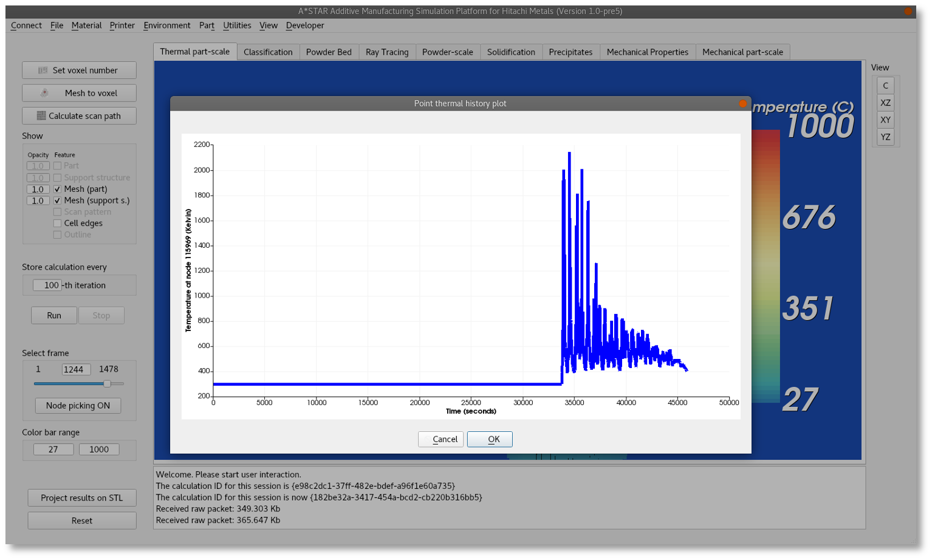Viewport: 932px width, 560px height.
Task: Select the Mechanical Properties tab
Action: coord(647,52)
